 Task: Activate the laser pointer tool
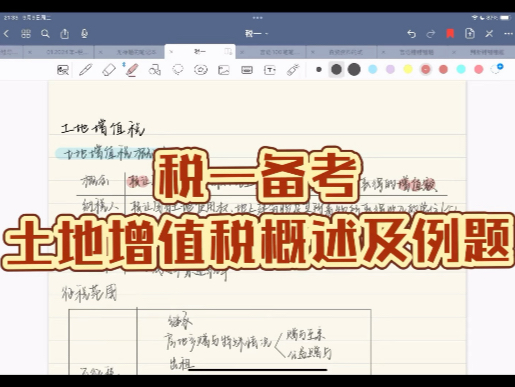click(293, 70)
